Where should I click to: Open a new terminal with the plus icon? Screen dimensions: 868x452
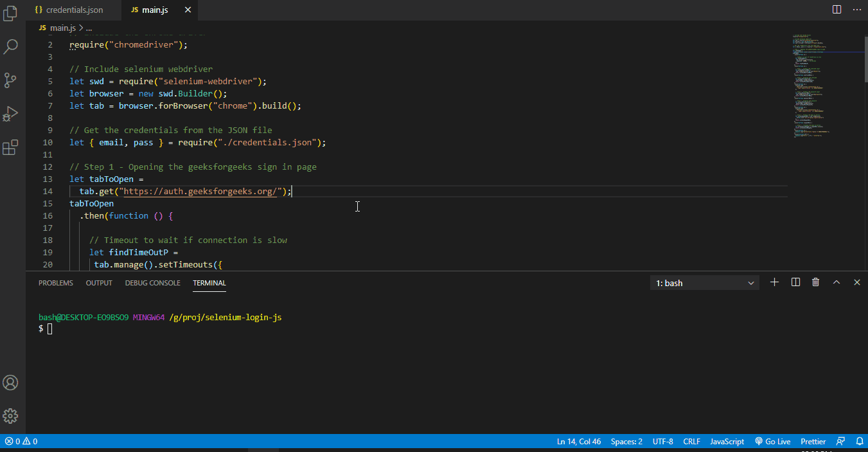pos(774,282)
